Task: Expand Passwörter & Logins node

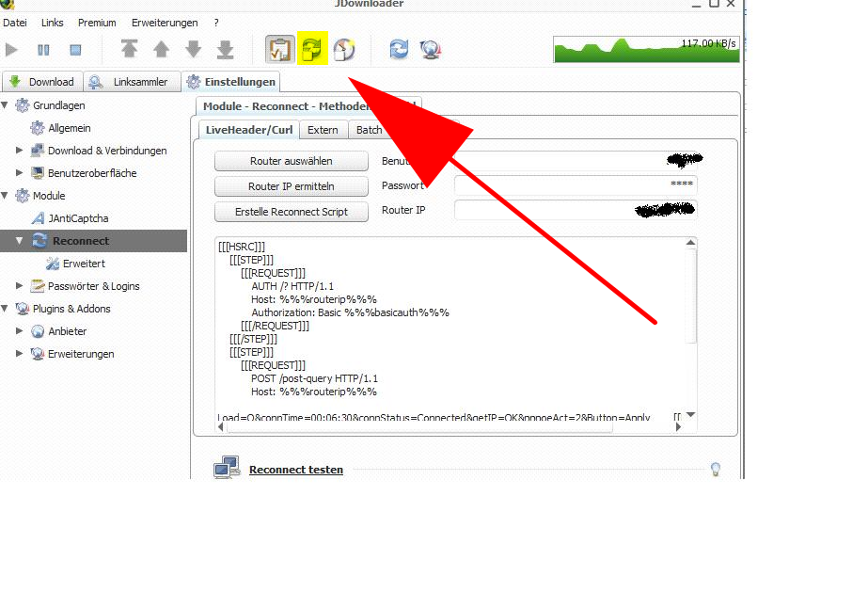Action: click(20, 285)
